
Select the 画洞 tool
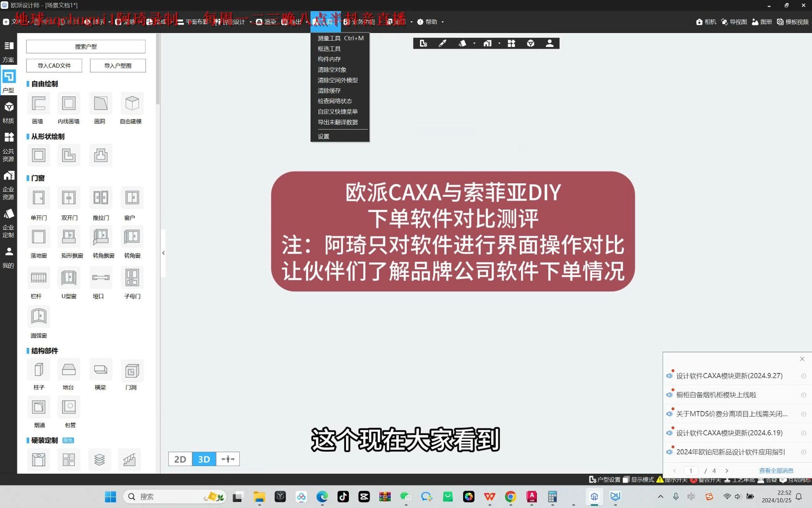[x=100, y=104]
